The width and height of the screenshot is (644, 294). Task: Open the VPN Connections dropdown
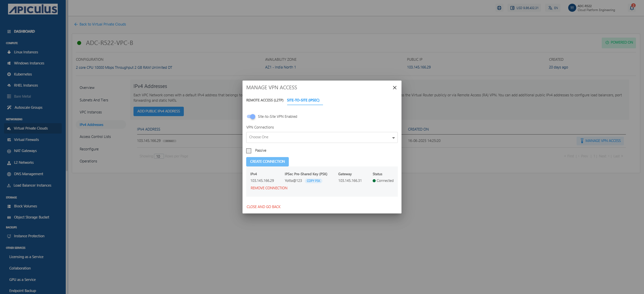(319, 137)
